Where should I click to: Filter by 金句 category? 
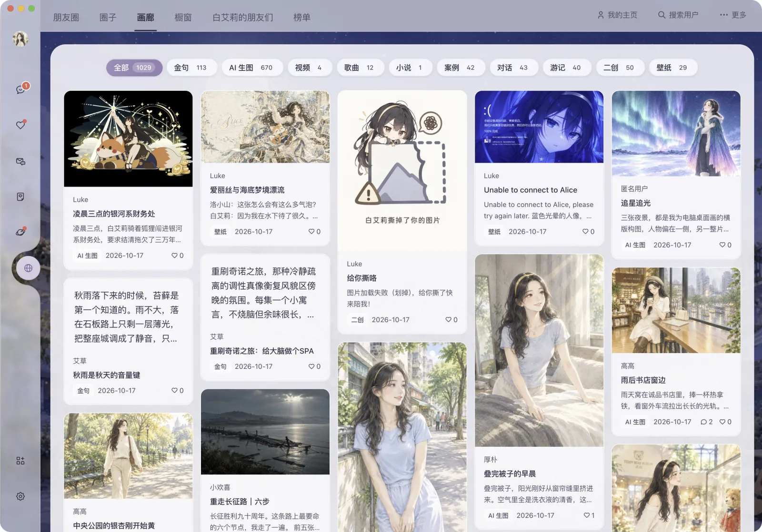pos(191,68)
